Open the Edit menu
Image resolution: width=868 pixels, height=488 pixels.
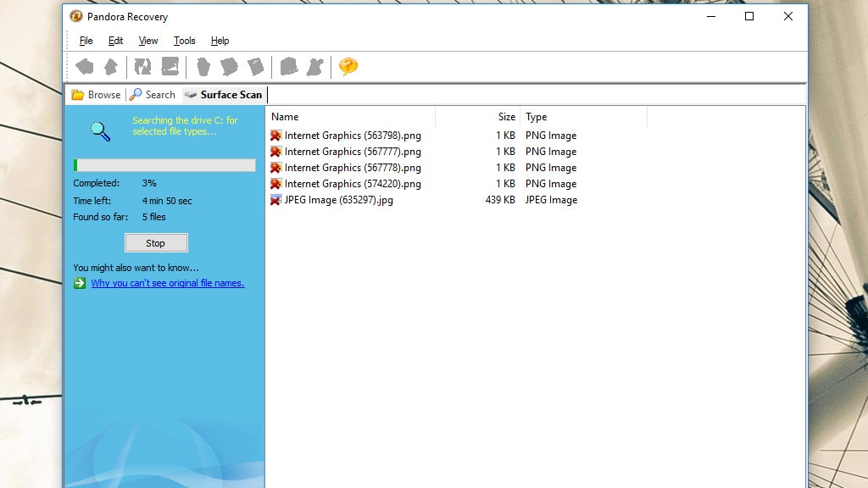pyautogui.click(x=115, y=41)
